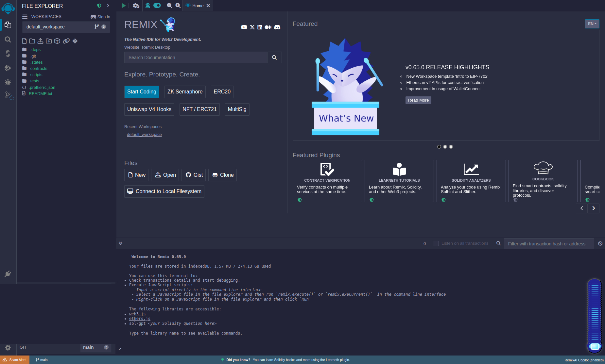
Task: Select the second carousel dot indicator
Action: pos(445,147)
